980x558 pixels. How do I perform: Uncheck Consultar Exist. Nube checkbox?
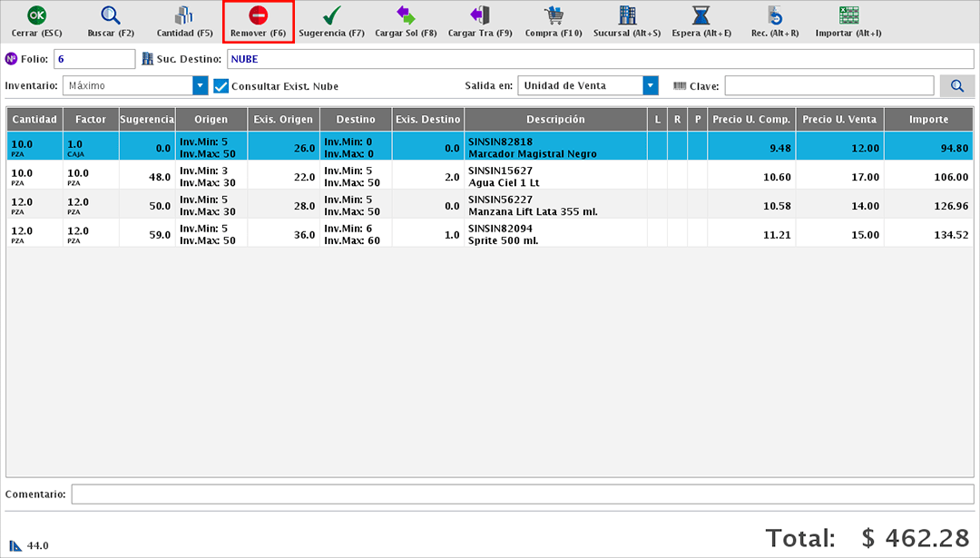(220, 86)
